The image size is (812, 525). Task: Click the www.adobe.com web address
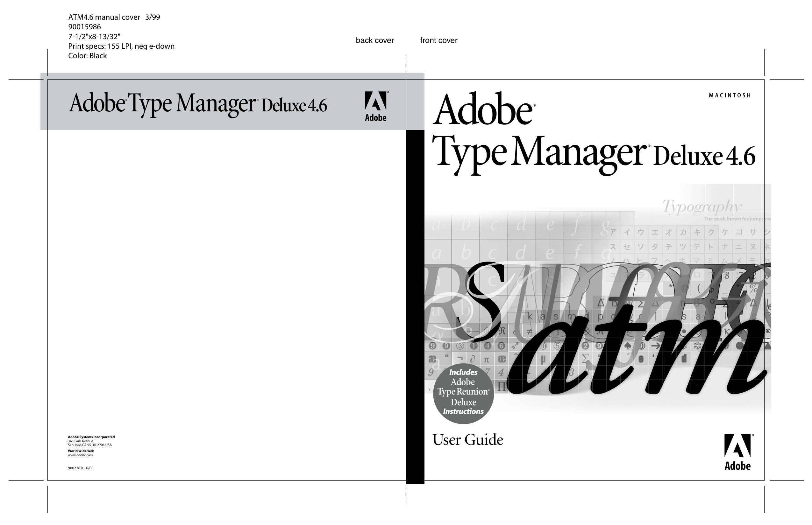coord(80,455)
